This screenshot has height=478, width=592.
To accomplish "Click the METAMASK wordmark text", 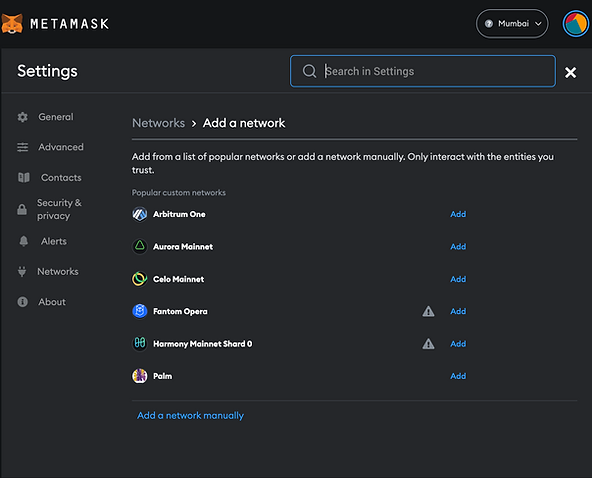I will click(69, 24).
